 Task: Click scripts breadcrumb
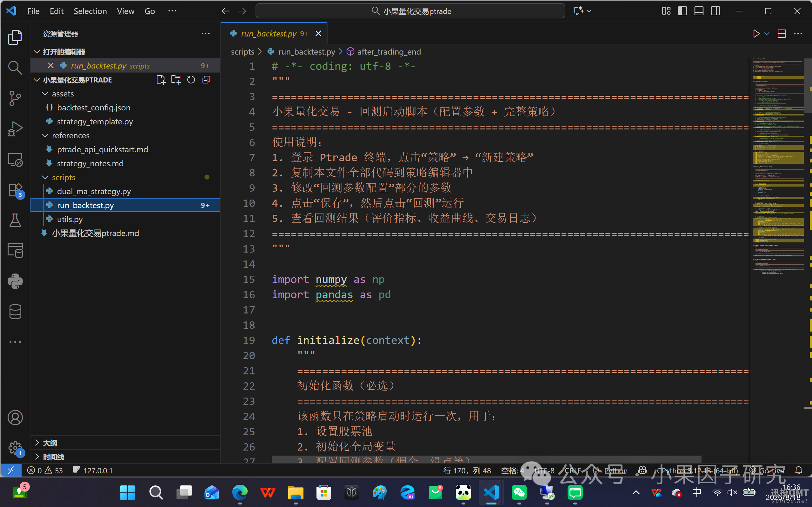click(243, 52)
